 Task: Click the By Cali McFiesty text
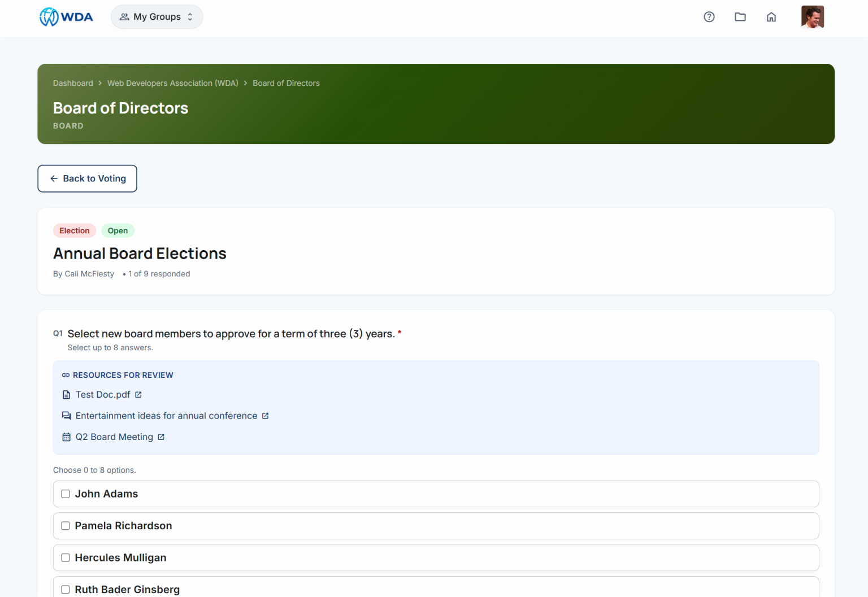[84, 274]
